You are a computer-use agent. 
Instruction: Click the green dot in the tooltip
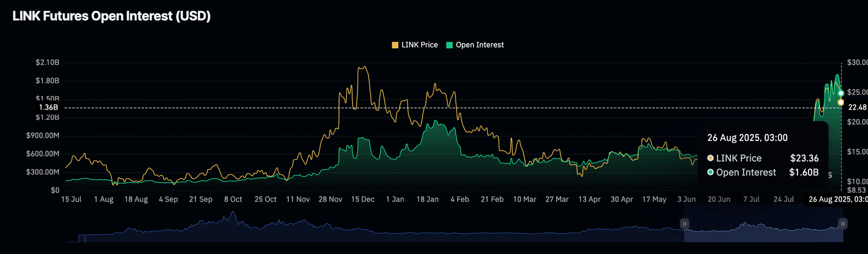point(710,173)
